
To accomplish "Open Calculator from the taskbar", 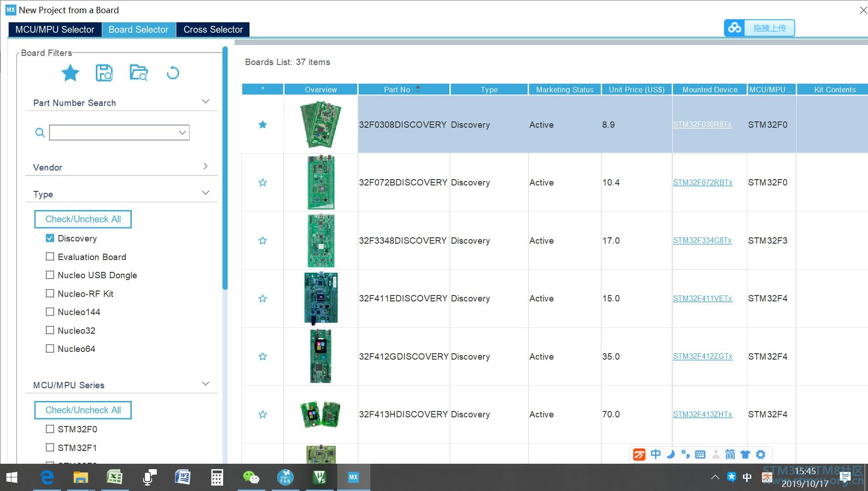I will 217,477.
